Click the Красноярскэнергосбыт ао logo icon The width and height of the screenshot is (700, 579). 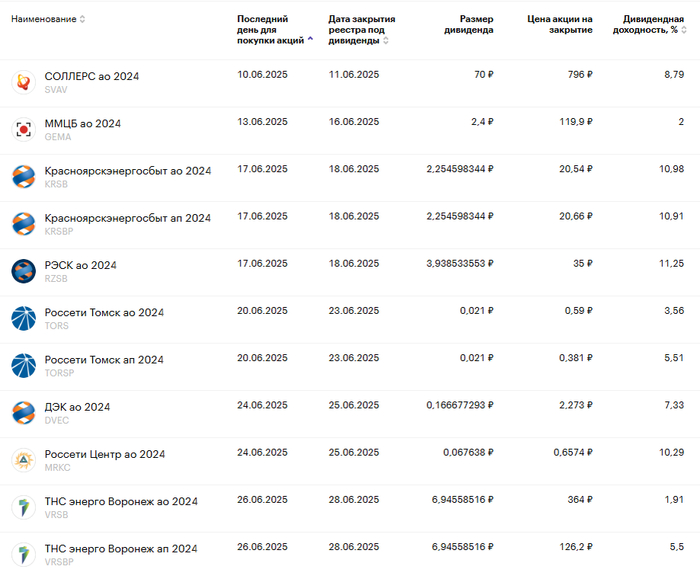coord(23,177)
